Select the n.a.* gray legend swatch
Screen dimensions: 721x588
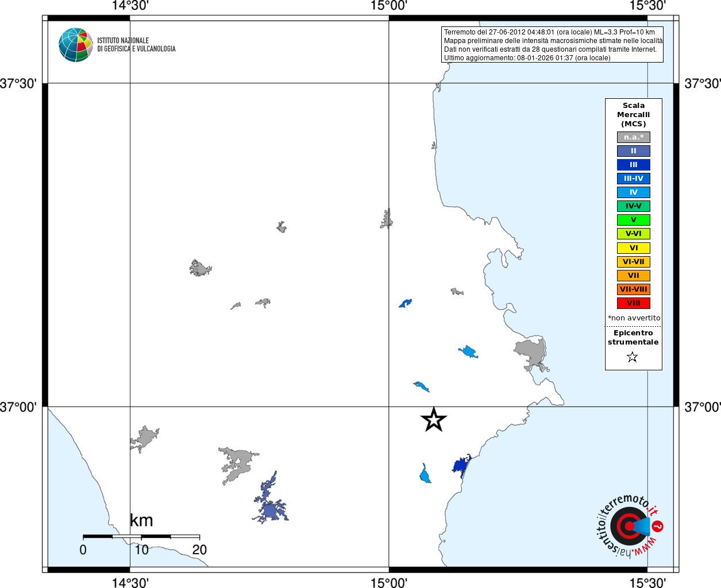634,137
